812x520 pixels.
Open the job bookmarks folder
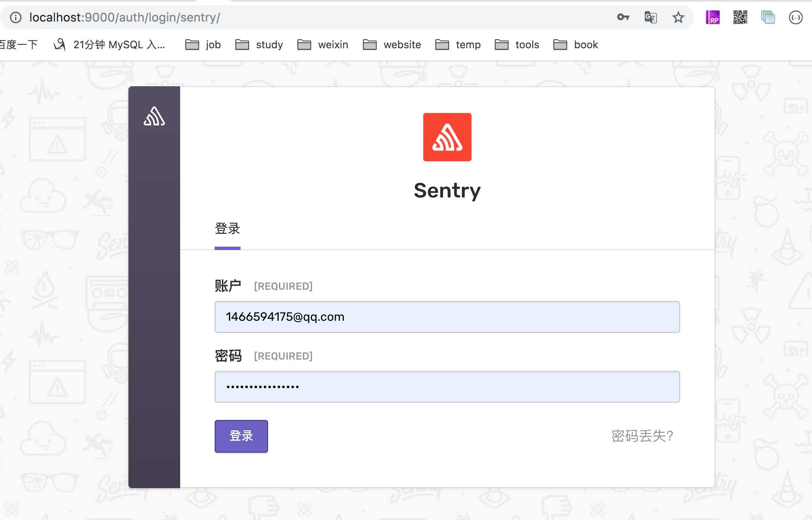(x=203, y=45)
